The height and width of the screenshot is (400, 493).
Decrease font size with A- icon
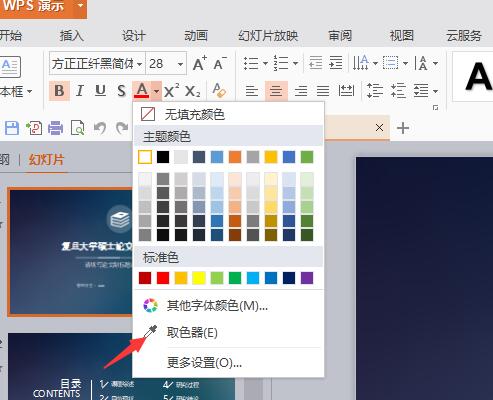pos(220,63)
